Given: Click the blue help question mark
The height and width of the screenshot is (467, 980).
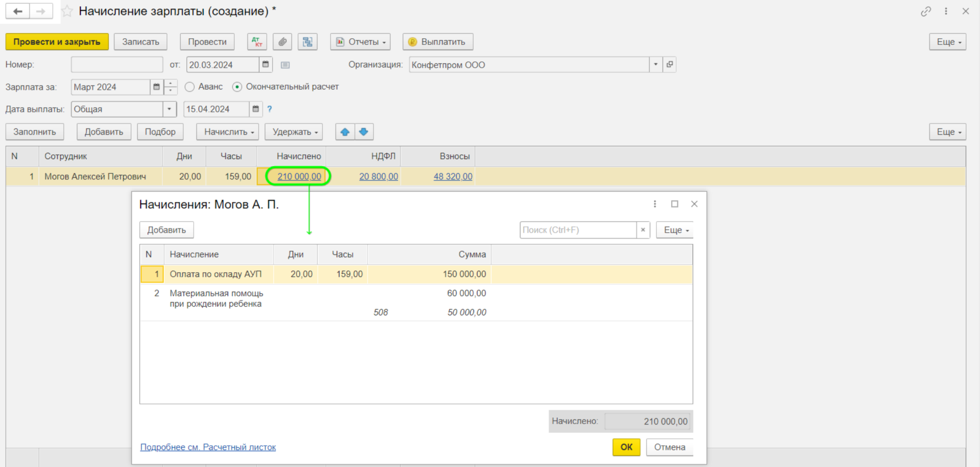Looking at the screenshot, I should [269, 109].
